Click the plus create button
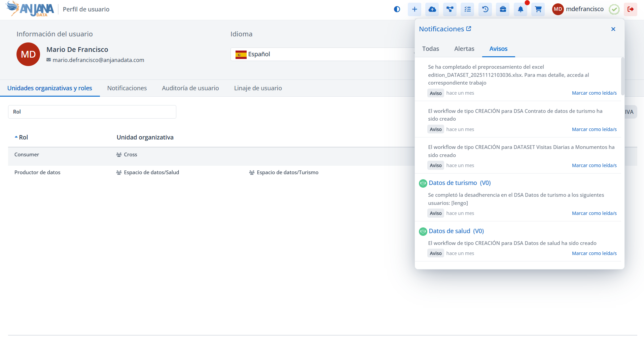The height and width of the screenshot is (345, 644). 415,9
